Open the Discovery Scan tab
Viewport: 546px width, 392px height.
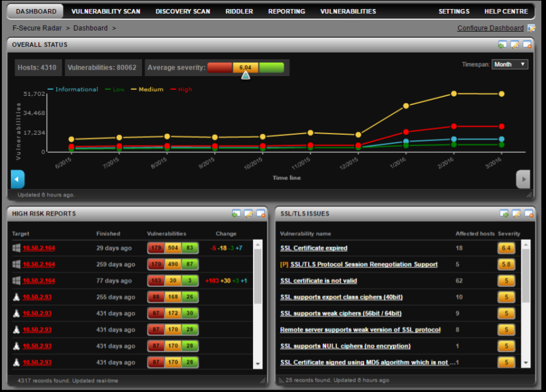click(x=183, y=11)
